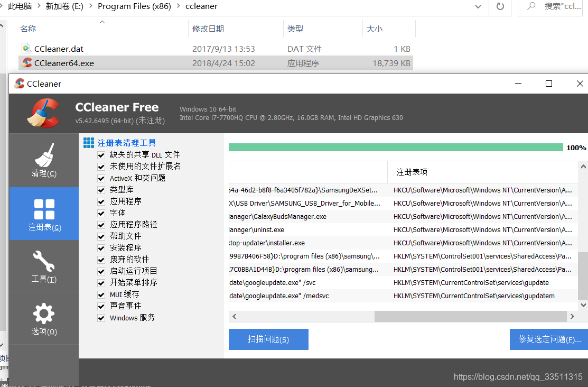The image size is (588, 387).
Task: Toggle the 启动运行项目 checkbox
Action: click(101, 271)
